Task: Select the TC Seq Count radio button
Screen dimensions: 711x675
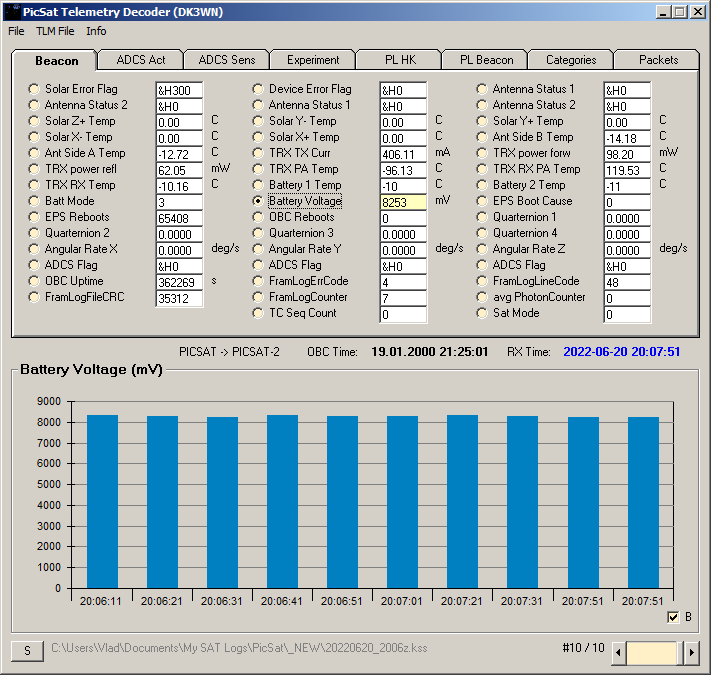Action: click(258, 313)
